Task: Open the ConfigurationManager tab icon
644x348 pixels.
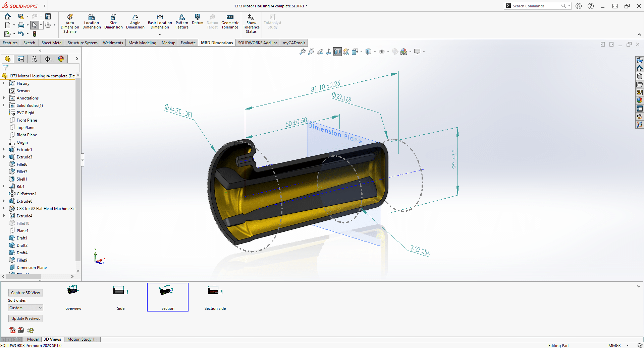Action: pyautogui.click(x=34, y=59)
